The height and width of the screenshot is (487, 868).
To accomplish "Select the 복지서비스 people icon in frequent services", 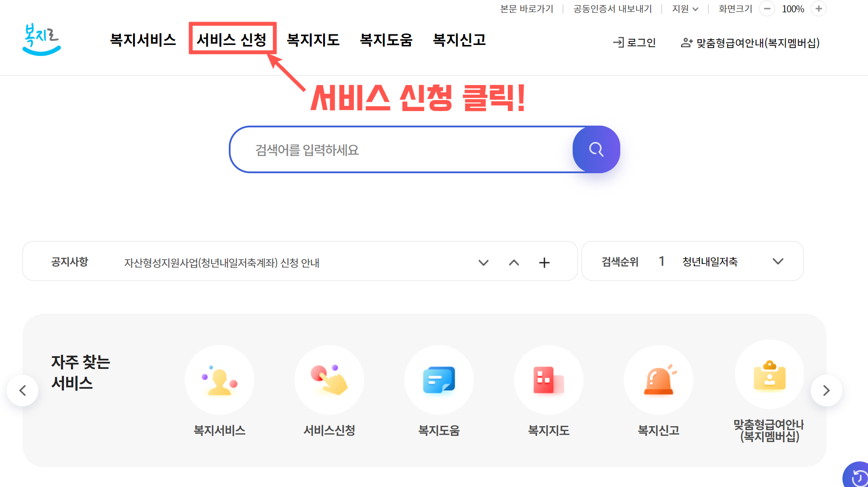I will (x=219, y=380).
